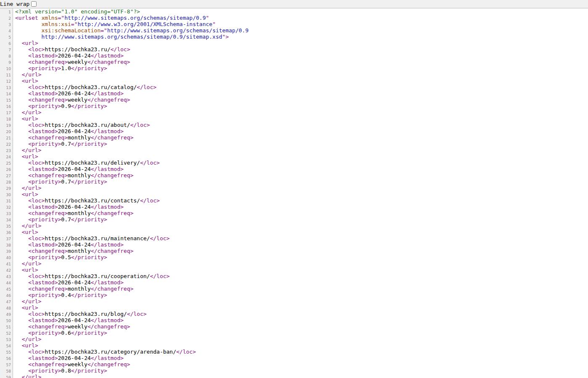
Task: Click lastmod date on line 20
Action: pyautogui.click(x=74, y=131)
